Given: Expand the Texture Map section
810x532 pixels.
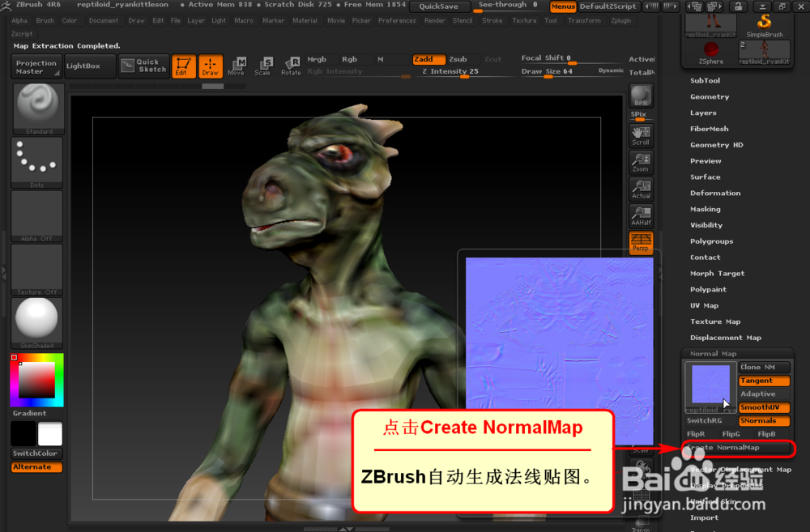Looking at the screenshot, I should 715,321.
